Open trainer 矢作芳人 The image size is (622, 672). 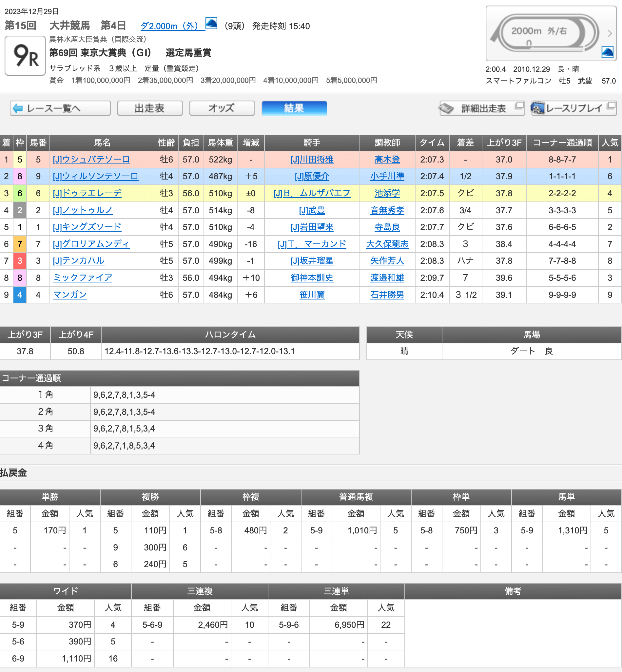tap(387, 261)
